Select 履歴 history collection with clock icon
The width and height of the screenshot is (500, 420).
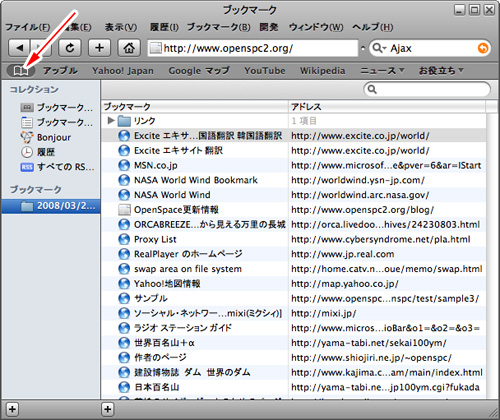(x=38, y=152)
